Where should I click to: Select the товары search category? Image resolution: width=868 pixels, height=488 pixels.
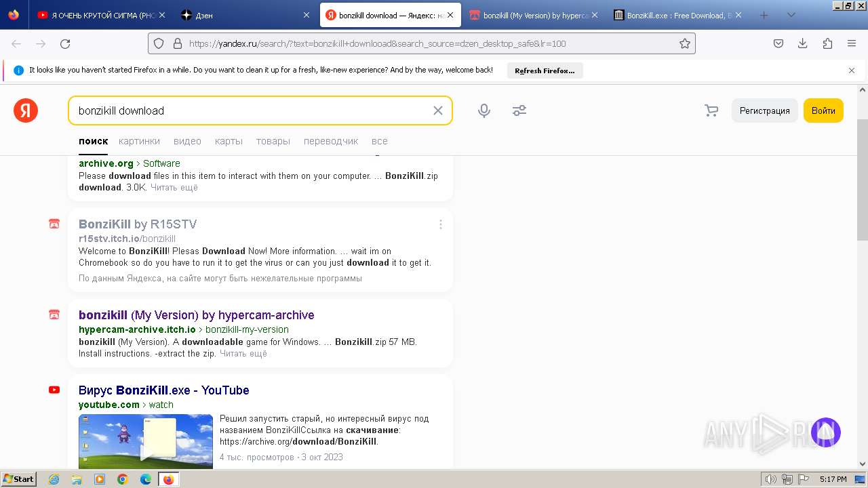pyautogui.click(x=273, y=141)
